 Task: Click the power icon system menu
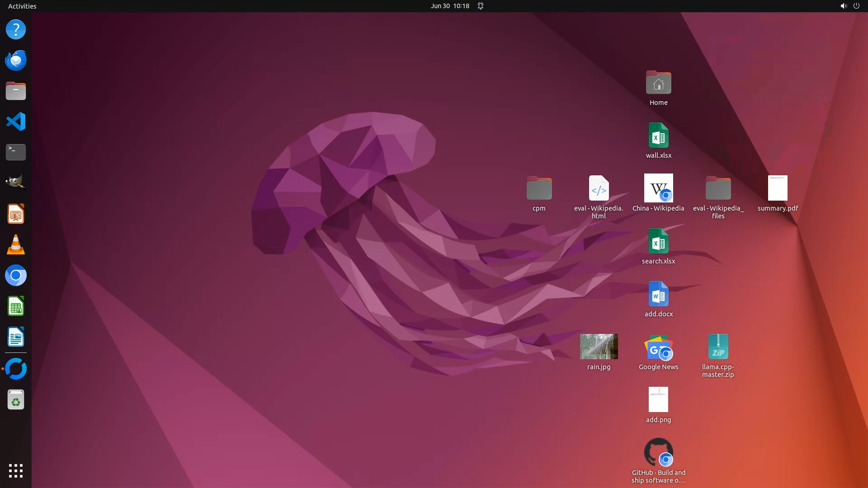click(856, 6)
